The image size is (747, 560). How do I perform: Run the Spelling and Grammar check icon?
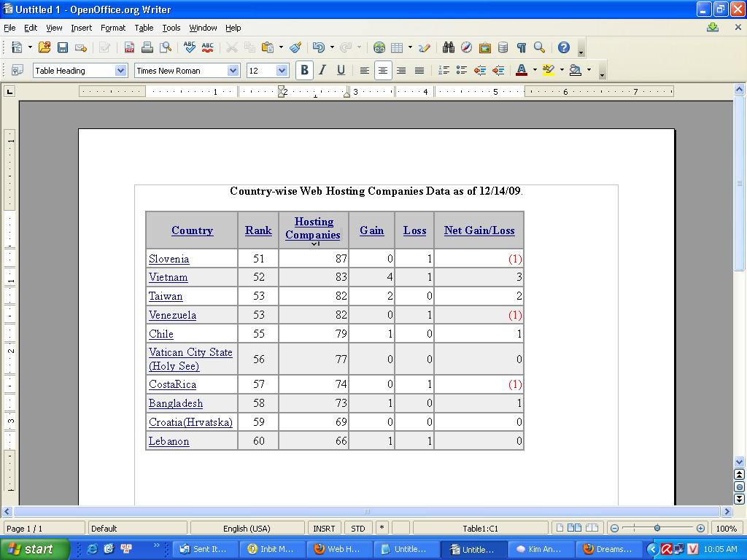click(x=189, y=47)
